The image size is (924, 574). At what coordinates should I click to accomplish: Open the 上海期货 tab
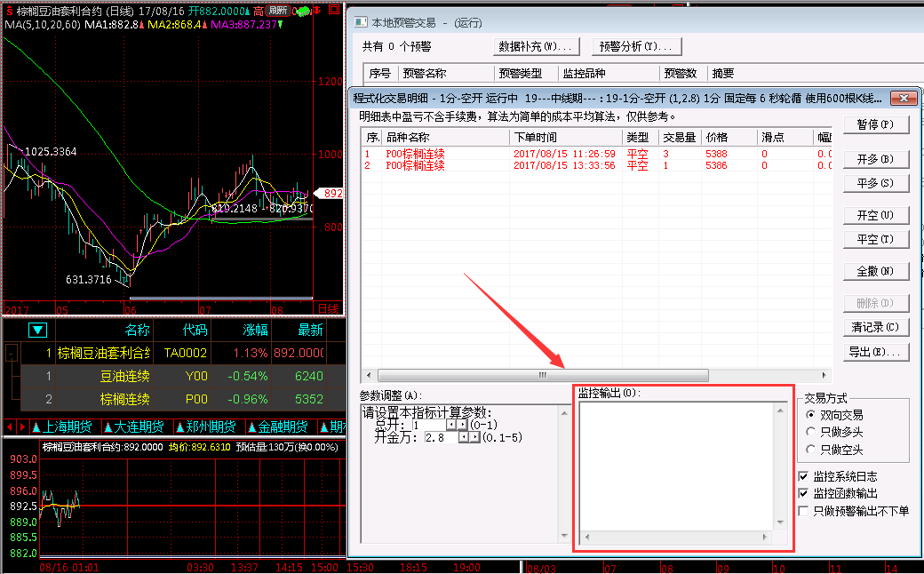(62, 427)
